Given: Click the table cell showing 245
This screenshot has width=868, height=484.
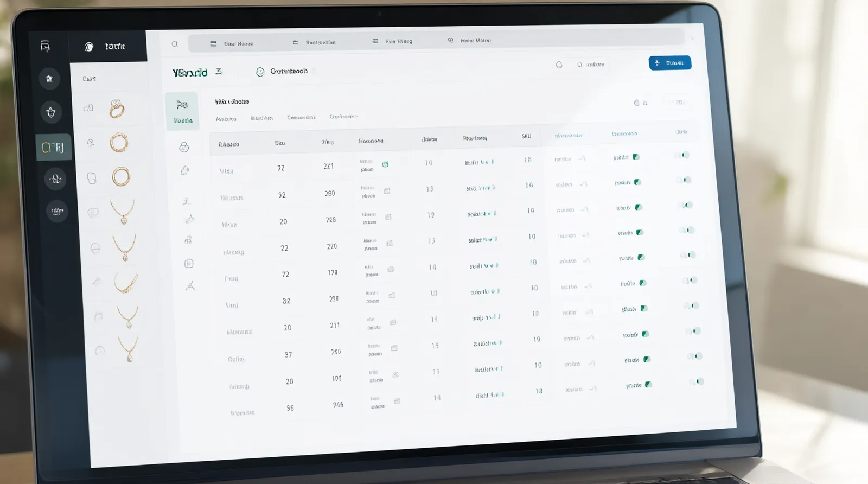Looking at the screenshot, I should click(x=338, y=405).
